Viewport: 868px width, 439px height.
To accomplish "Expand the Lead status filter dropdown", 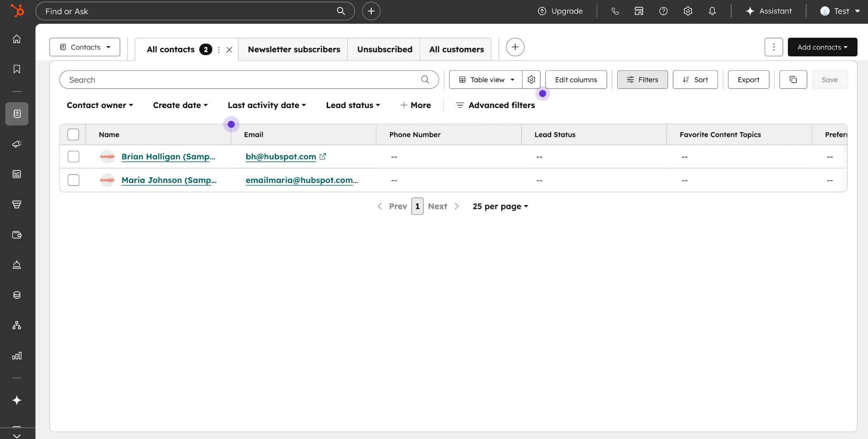I will [353, 105].
